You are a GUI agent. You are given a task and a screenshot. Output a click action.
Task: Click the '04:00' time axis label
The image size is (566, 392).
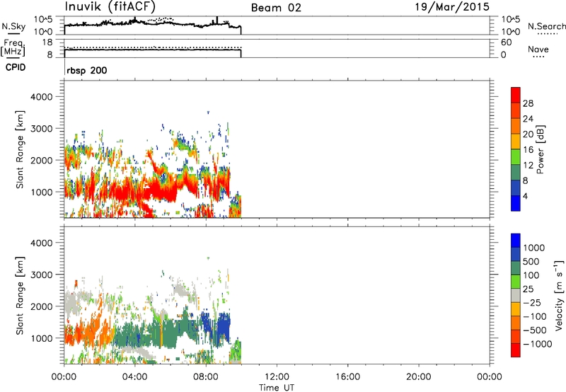pos(134,377)
